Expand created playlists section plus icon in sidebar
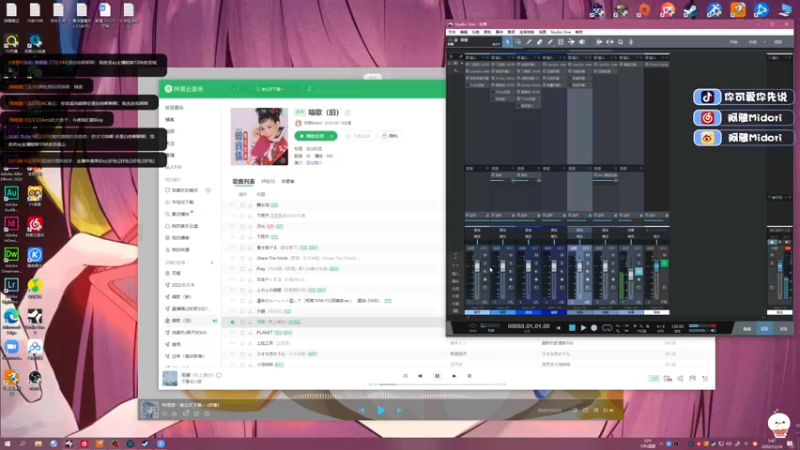Image resolution: width=800 pixels, height=450 pixels. 212,262
